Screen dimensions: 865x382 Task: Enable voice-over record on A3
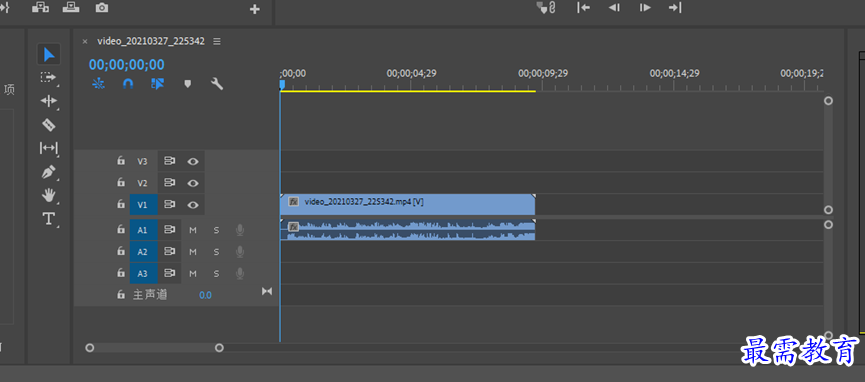pos(240,273)
